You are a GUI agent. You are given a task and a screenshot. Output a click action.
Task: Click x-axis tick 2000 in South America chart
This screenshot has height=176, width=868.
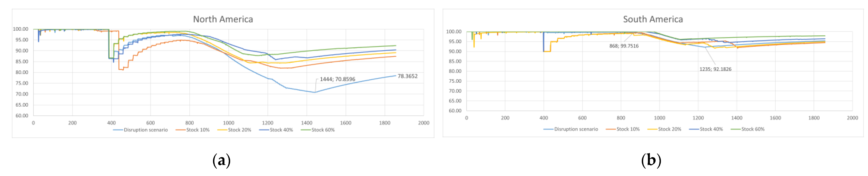pos(852,118)
